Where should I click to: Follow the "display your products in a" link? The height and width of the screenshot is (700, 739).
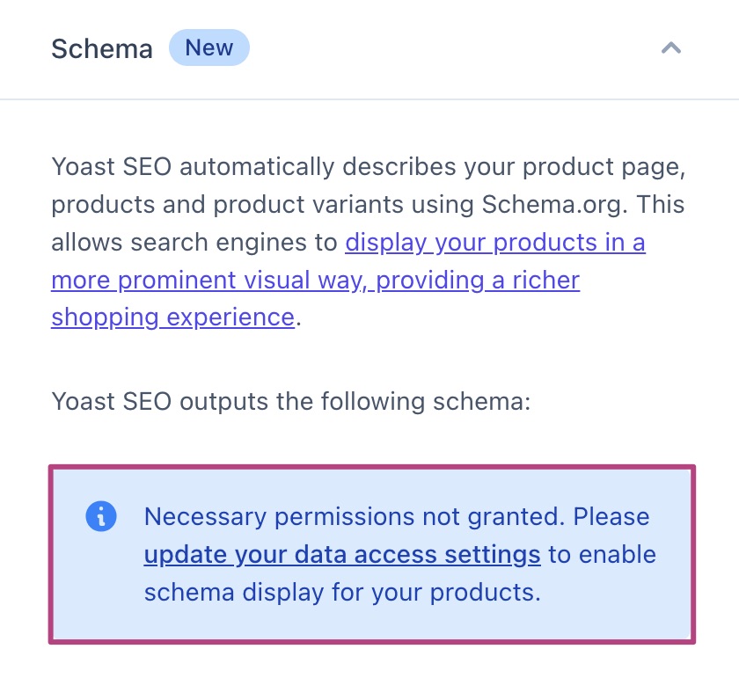tap(495, 243)
